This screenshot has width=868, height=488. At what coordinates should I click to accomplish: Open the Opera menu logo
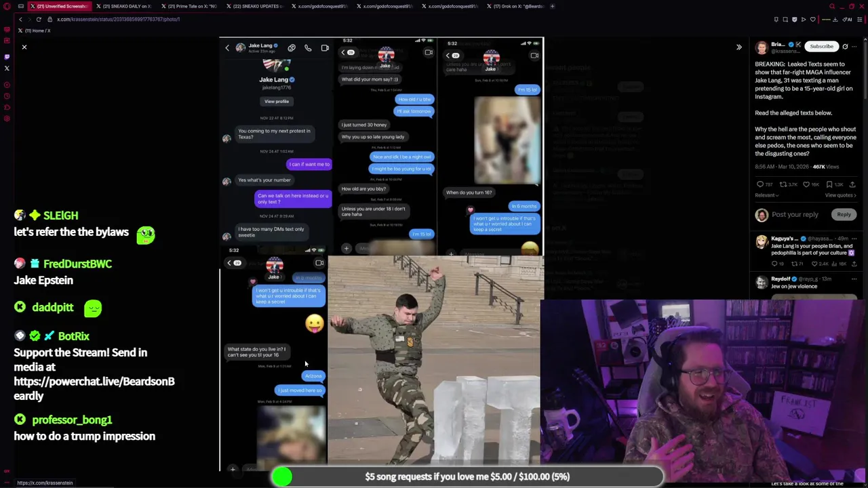point(7,7)
